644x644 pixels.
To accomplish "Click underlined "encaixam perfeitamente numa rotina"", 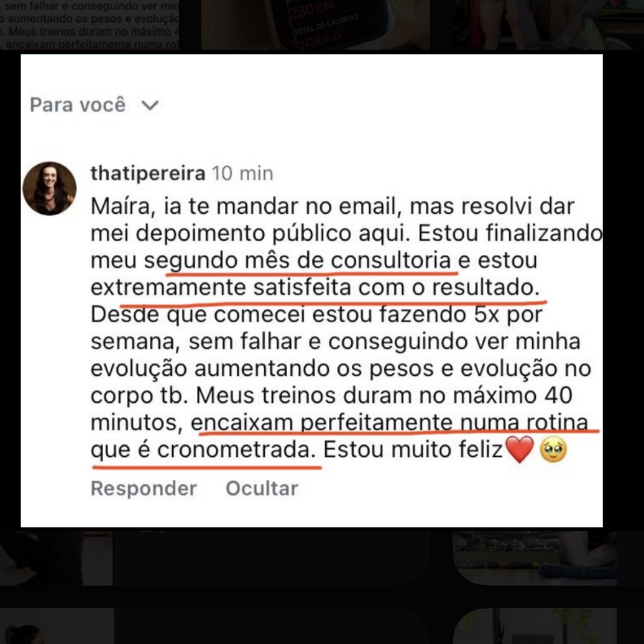I will pos(389,423).
